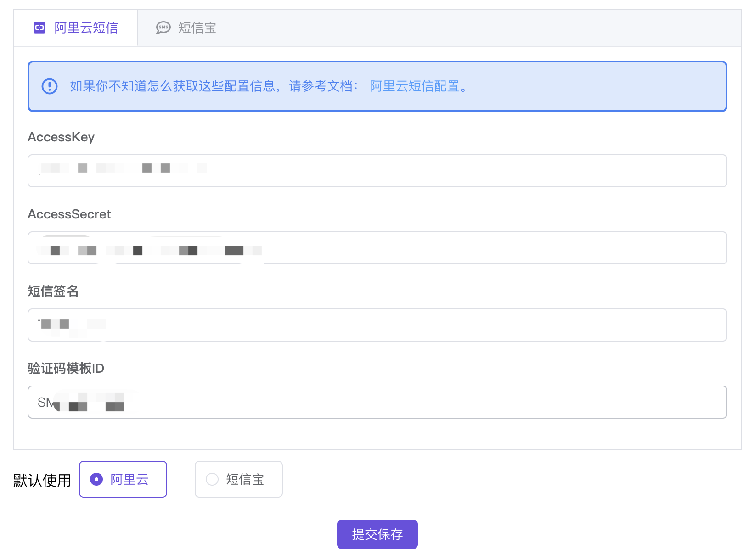This screenshot has width=754, height=560.
Task: Edit the 验证码模板ID input field
Action: tap(377, 402)
